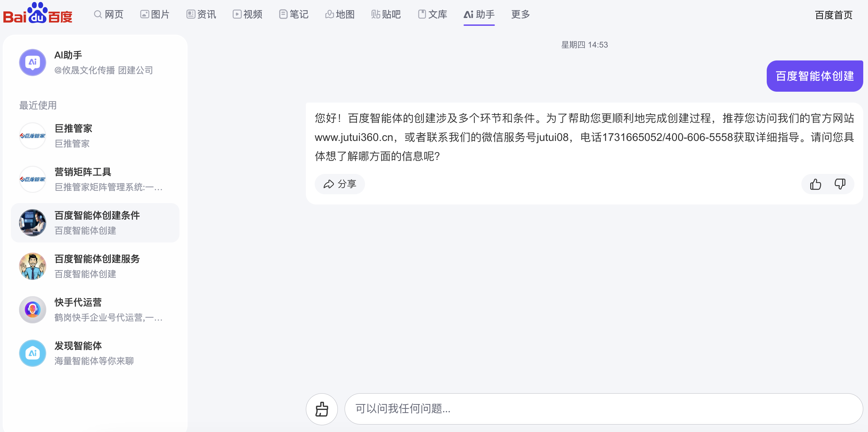Open the 更多 more options menu

coord(520,14)
